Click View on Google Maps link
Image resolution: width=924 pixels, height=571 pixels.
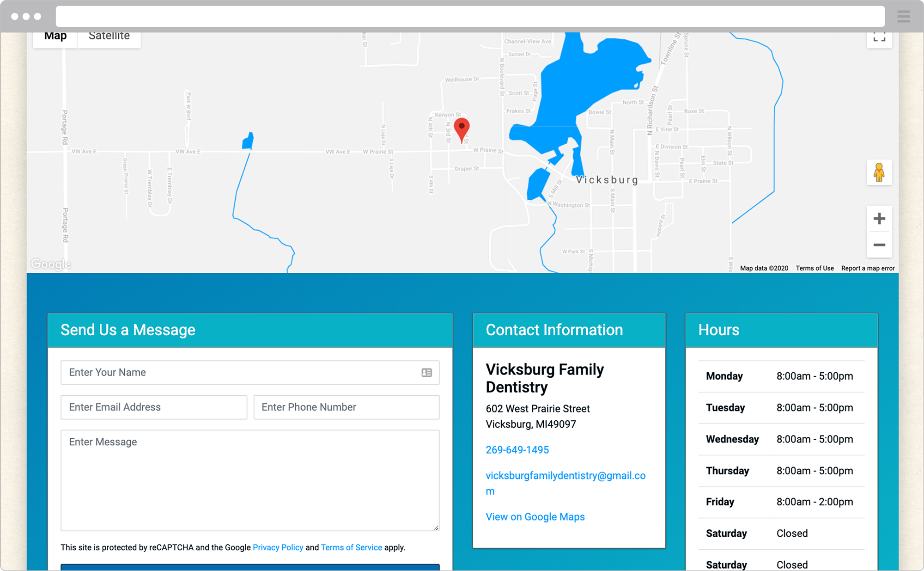[x=535, y=517]
